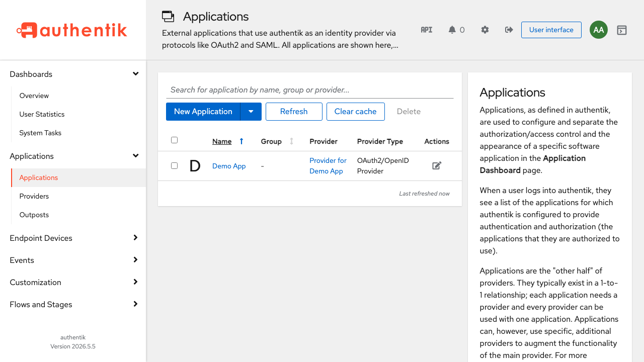Click the Provider column header

pyautogui.click(x=324, y=141)
